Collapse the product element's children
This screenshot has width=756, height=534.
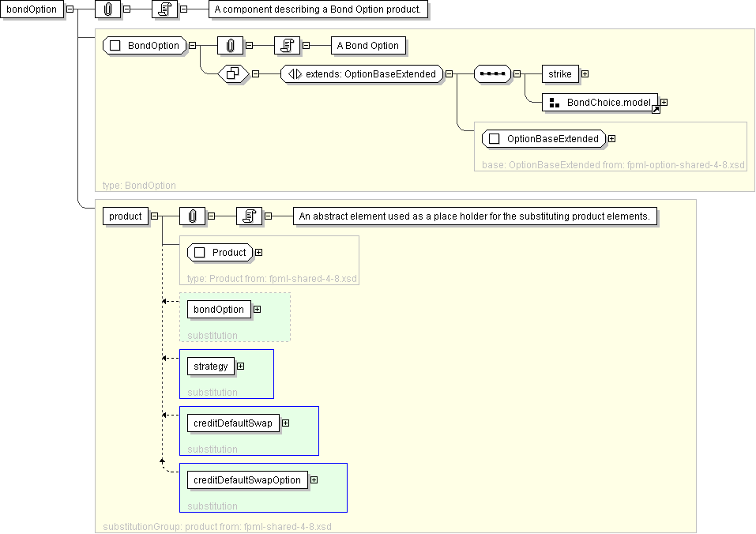click(155, 216)
